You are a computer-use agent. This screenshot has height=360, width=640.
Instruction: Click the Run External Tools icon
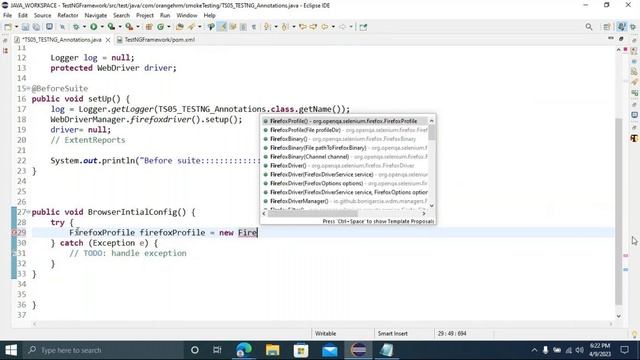[x=129, y=27]
